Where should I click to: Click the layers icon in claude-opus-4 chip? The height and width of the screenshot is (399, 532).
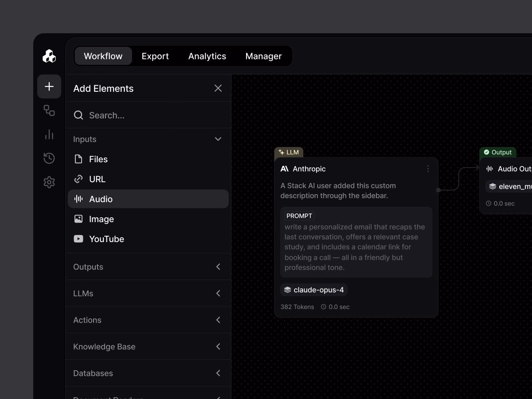287,290
